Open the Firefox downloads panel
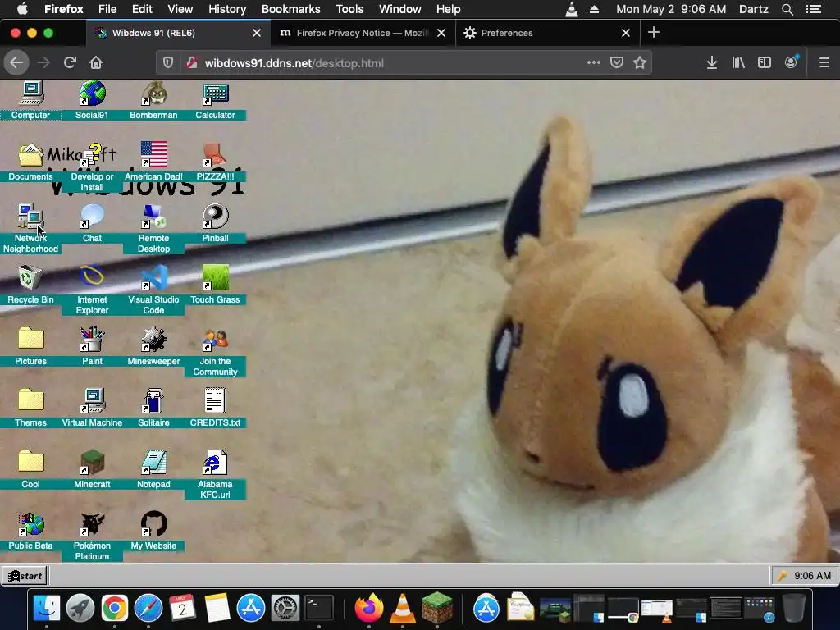The width and height of the screenshot is (840, 630). pyautogui.click(x=712, y=62)
